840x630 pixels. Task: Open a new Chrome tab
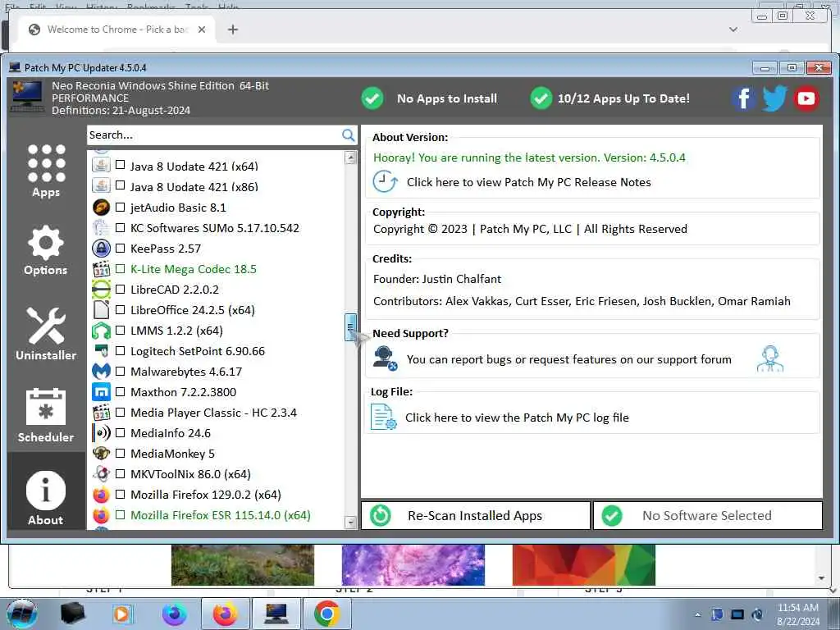pyautogui.click(x=232, y=30)
